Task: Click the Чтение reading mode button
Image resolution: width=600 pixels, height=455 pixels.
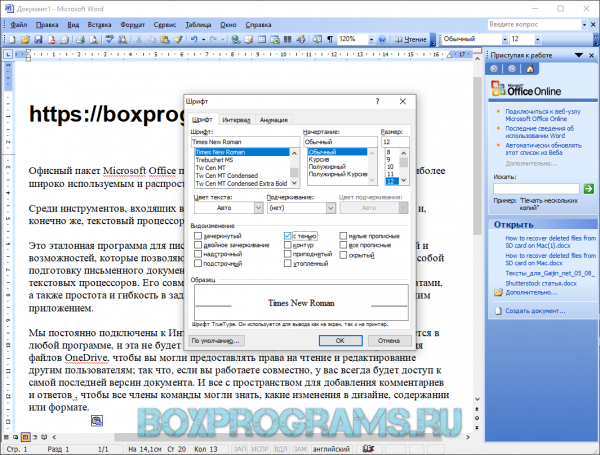Action: pyautogui.click(x=410, y=39)
